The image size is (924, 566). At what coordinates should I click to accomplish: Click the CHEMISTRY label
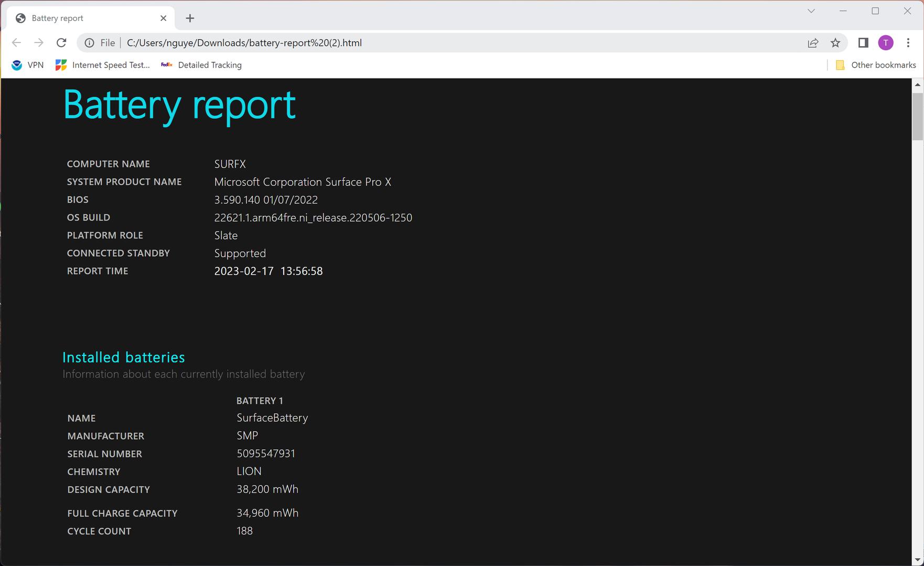[x=94, y=472]
